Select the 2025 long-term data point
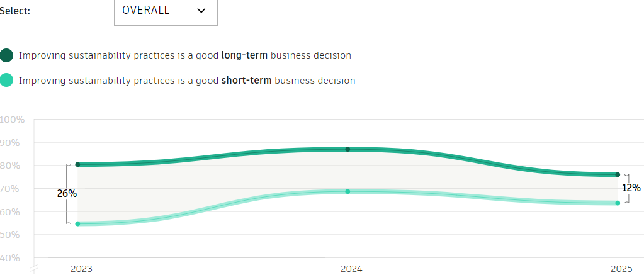This screenshot has width=644, height=275. pos(618,175)
